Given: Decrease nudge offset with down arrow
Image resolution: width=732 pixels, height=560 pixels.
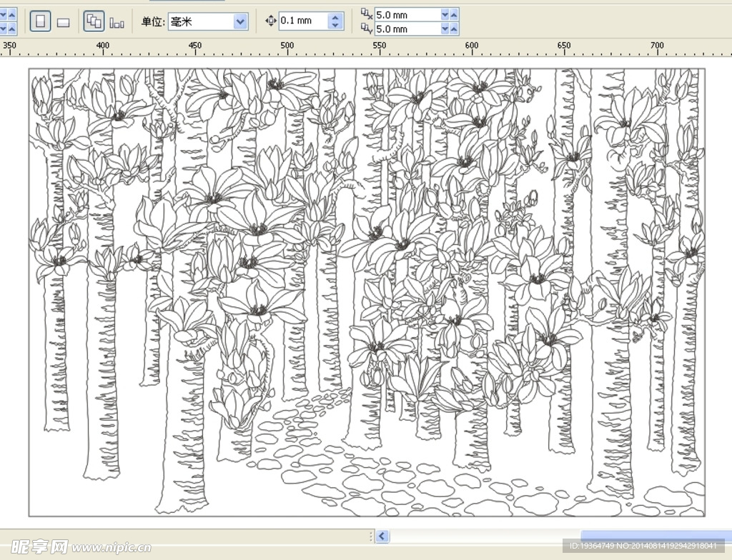Looking at the screenshot, I should pyautogui.click(x=336, y=26).
